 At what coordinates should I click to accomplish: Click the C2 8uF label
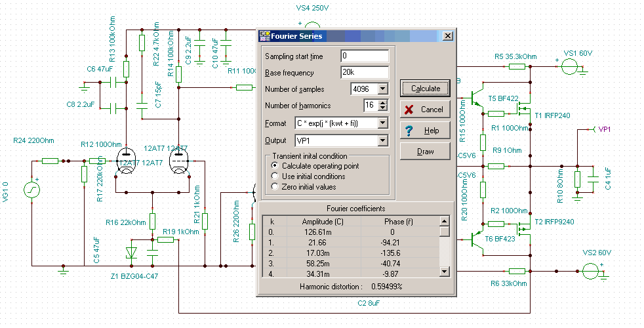[x=369, y=303]
